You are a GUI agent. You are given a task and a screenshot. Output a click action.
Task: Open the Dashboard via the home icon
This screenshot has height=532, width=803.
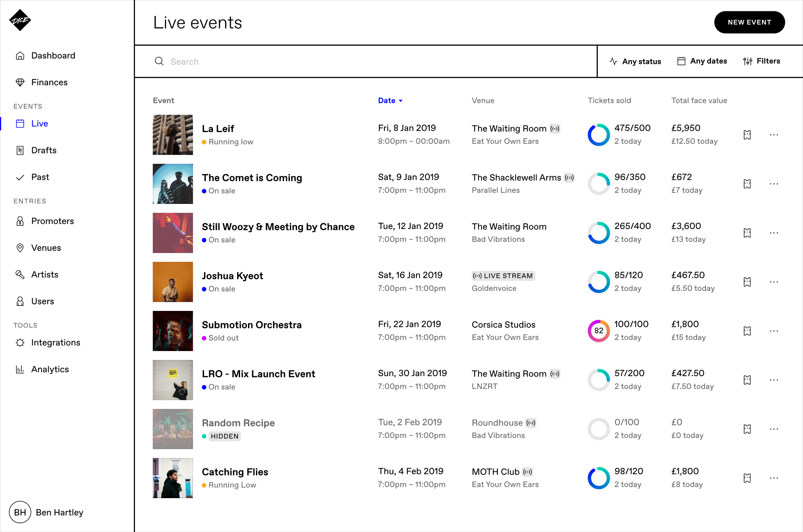click(20, 55)
